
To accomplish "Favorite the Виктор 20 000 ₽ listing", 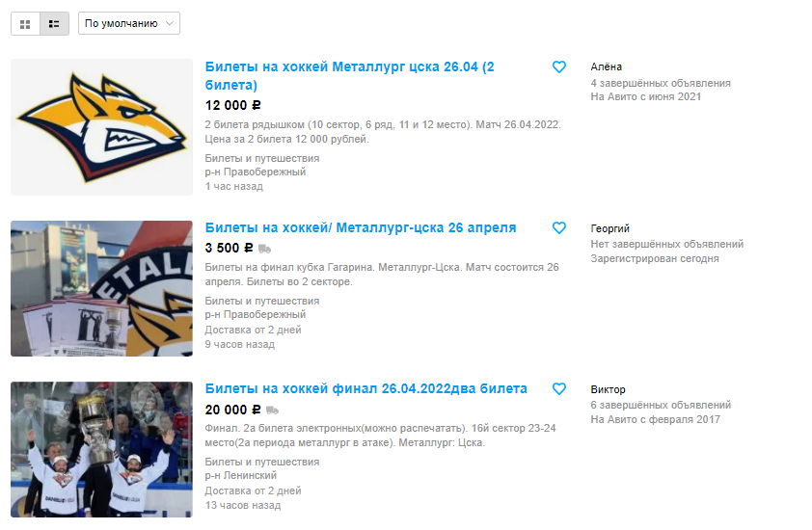I will pyautogui.click(x=559, y=388).
